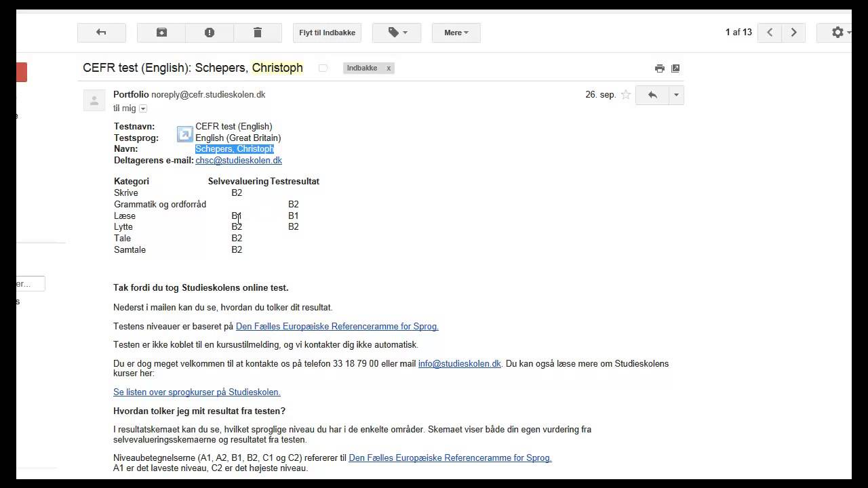
Task: Click the 26. sep. date
Action: point(601,95)
